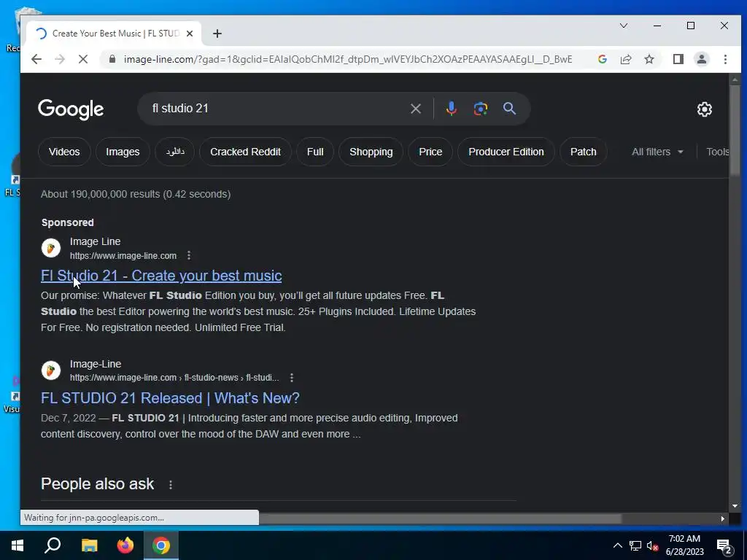
Task: Click the scroll down arrow
Action: pyautogui.click(x=735, y=506)
